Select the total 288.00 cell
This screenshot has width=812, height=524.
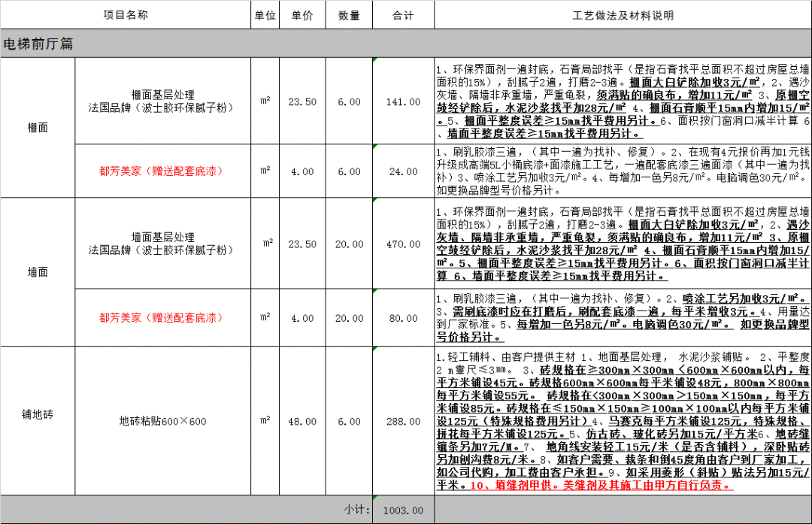(404, 421)
